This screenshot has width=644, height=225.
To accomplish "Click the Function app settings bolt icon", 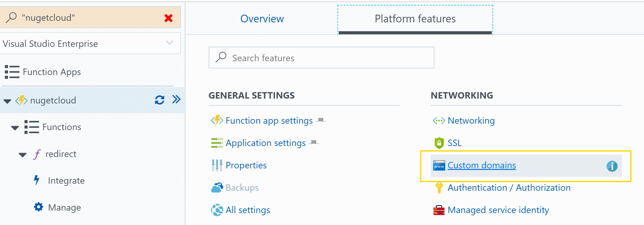I will 217,120.
